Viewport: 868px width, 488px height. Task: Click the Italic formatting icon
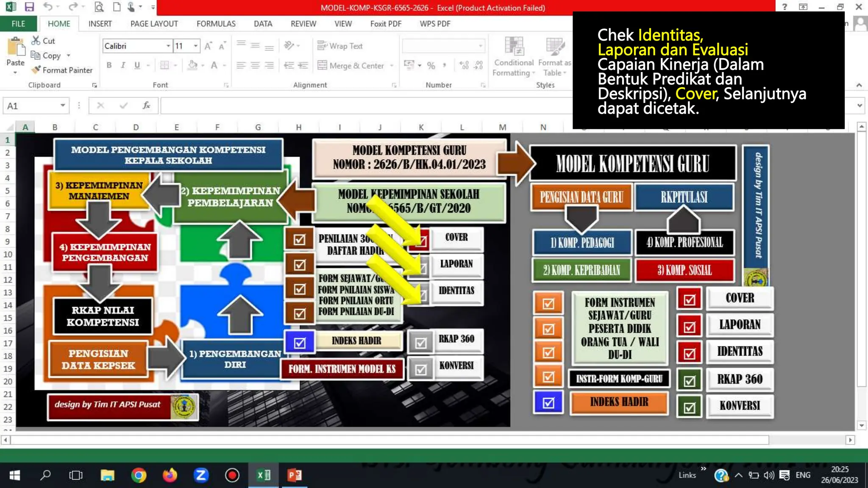click(x=123, y=65)
